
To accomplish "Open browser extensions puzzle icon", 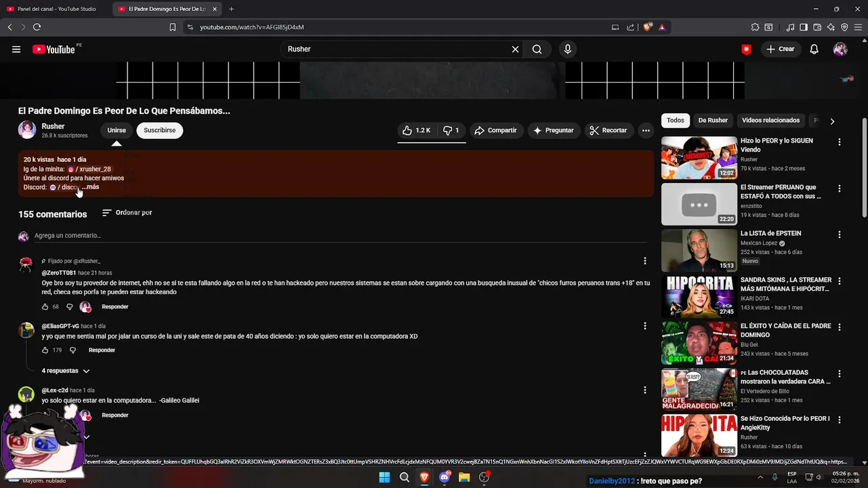I will [755, 27].
